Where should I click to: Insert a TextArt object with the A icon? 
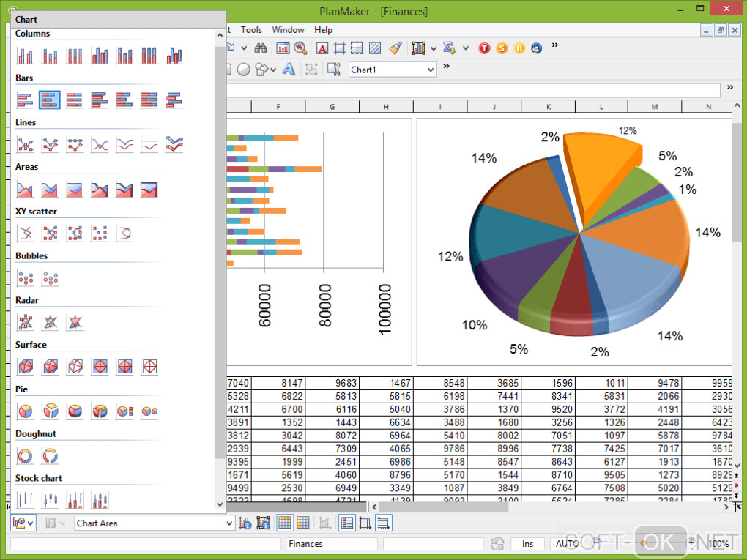[x=289, y=70]
